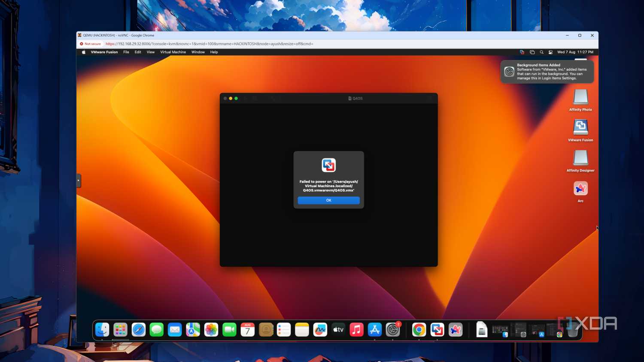Open App Store from the Dock

(375, 329)
